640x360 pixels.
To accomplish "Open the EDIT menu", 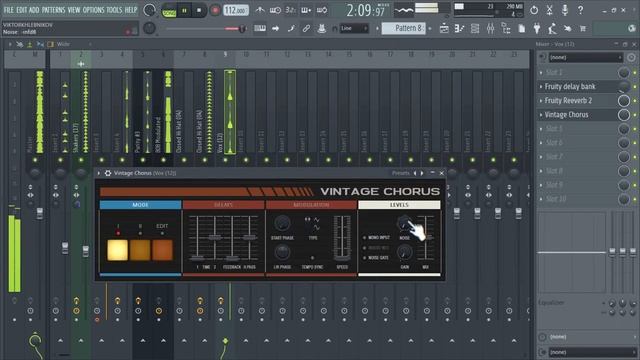I will 22,10.
